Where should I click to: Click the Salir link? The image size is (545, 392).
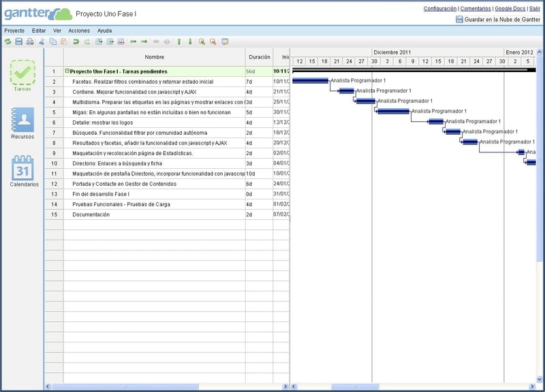(x=535, y=9)
